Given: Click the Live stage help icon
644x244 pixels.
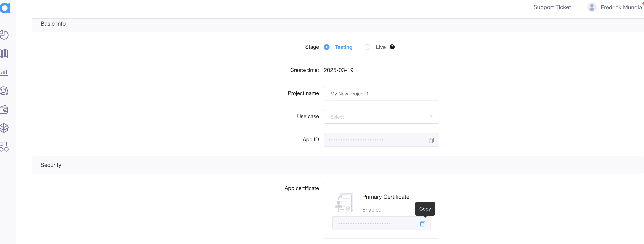Looking at the screenshot, I should [x=392, y=47].
